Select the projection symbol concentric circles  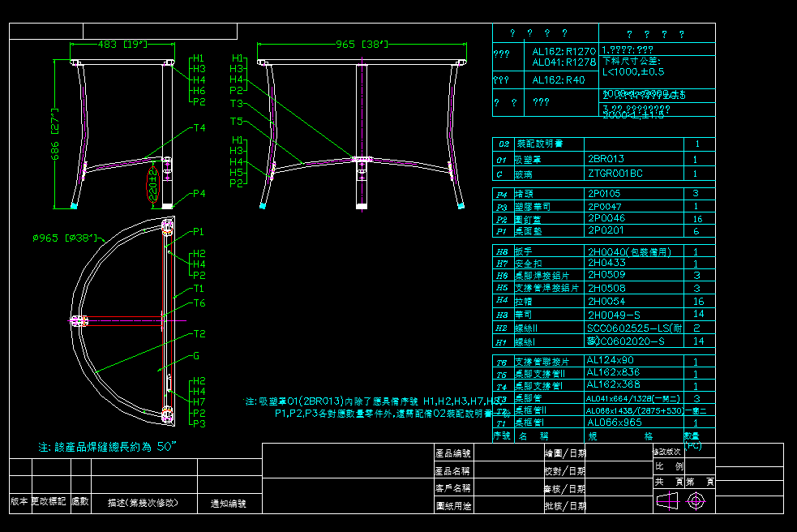click(x=696, y=501)
